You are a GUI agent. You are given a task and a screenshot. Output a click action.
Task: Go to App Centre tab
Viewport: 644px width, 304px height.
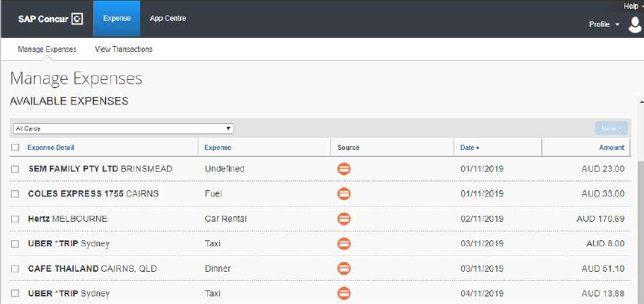[x=168, y=19]
